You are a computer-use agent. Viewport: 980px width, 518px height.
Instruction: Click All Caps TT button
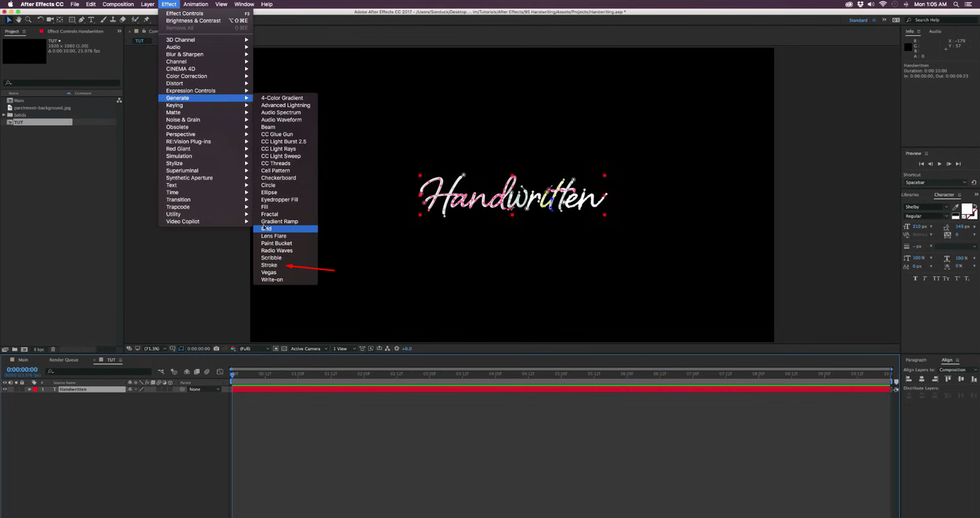(x=935, y=279)
